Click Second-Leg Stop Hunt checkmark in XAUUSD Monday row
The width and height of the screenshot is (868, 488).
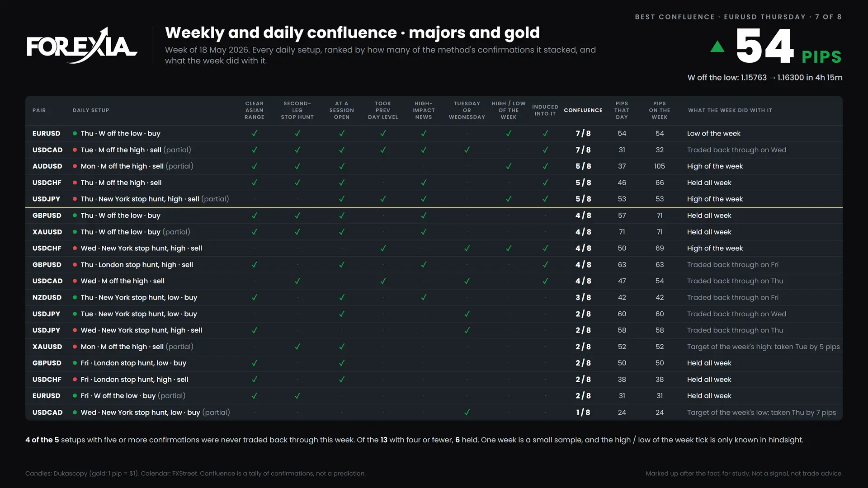pyautogui.click(x=297, y=347)
